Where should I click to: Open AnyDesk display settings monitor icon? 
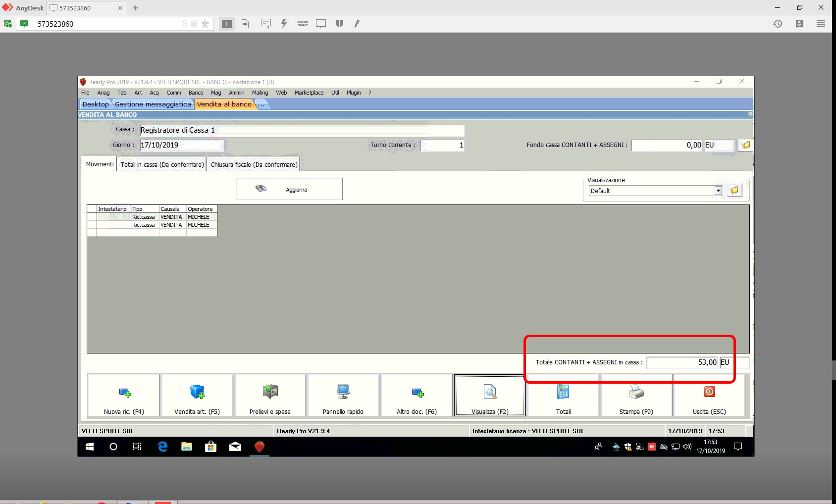(321, 24)
